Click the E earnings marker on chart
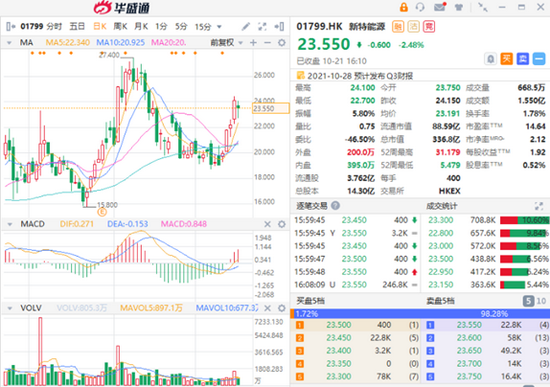Screen dimensions: 550x387 click(102, 212)
